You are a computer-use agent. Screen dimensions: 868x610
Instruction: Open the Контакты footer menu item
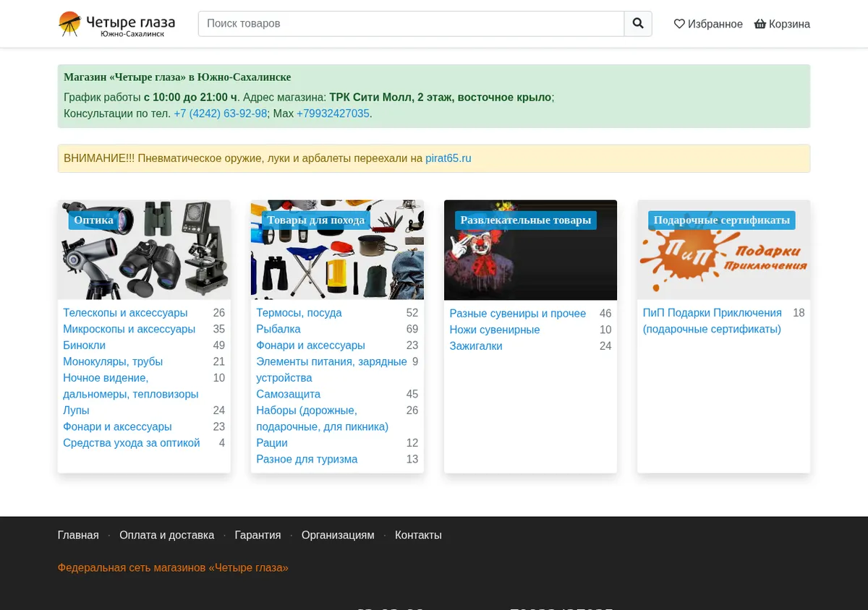pyautogui.click(x=418, y=536)
